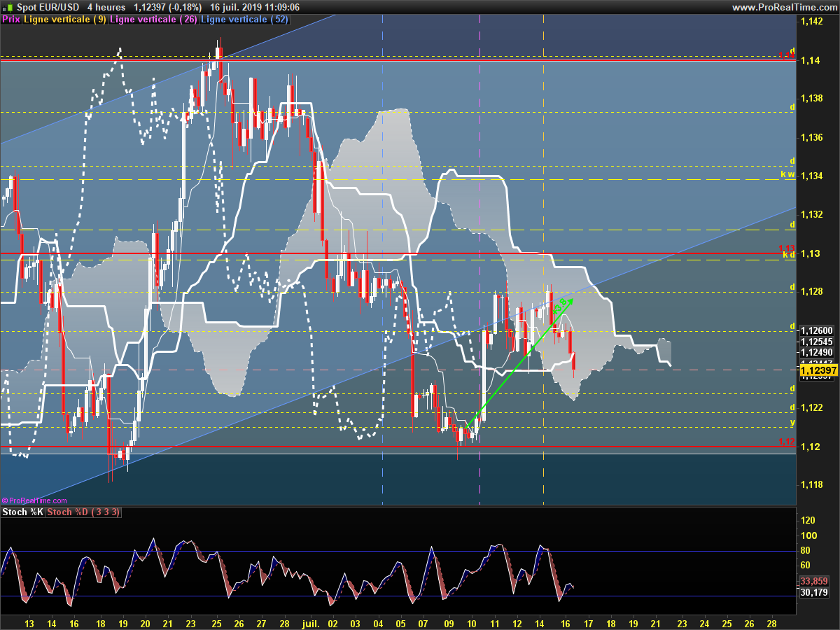Click the 1,132 price axis label

811,214
